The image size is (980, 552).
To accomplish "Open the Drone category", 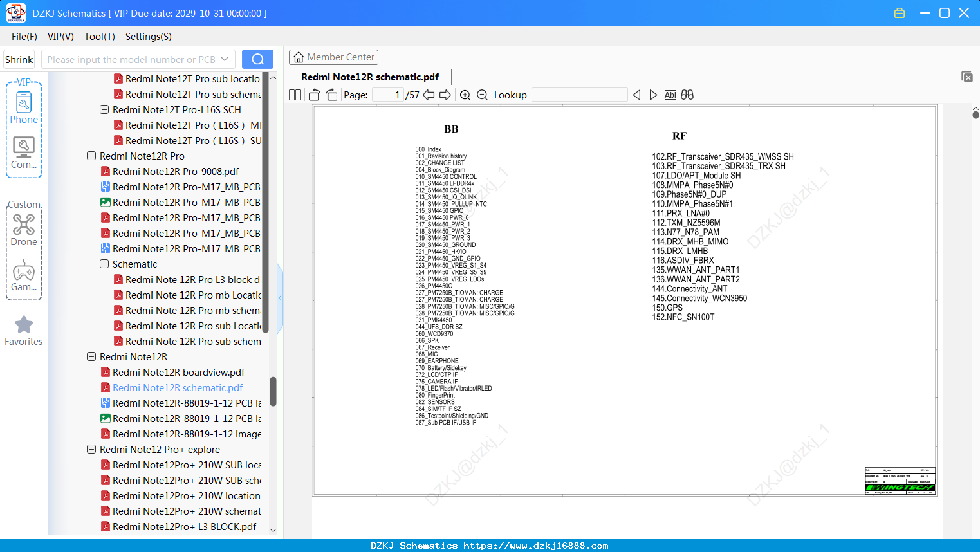I will click(x=24, y=230).
